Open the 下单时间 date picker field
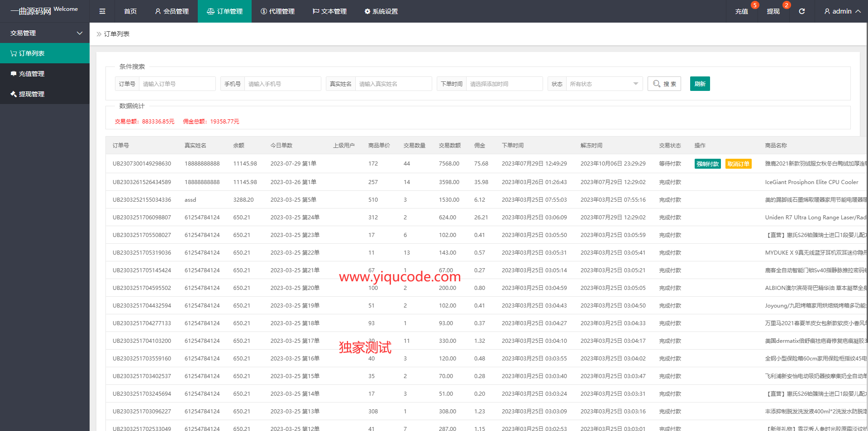Viewport: 868px width, 431px height. [x=504, y=84]
